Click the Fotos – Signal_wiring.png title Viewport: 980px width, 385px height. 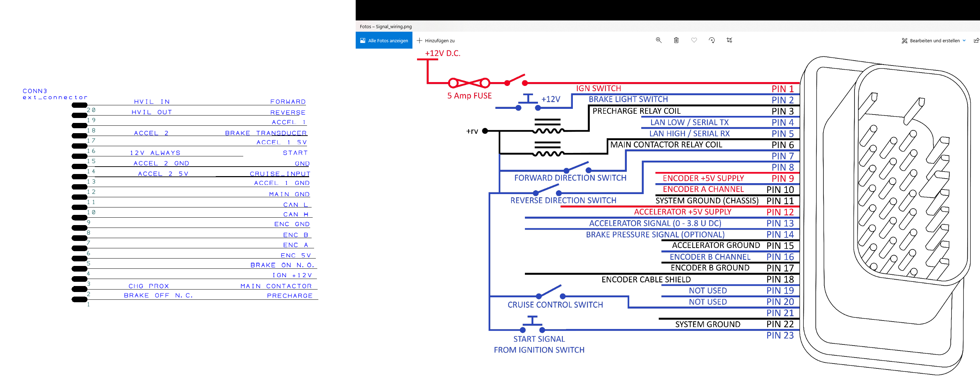tap(385, 27)
